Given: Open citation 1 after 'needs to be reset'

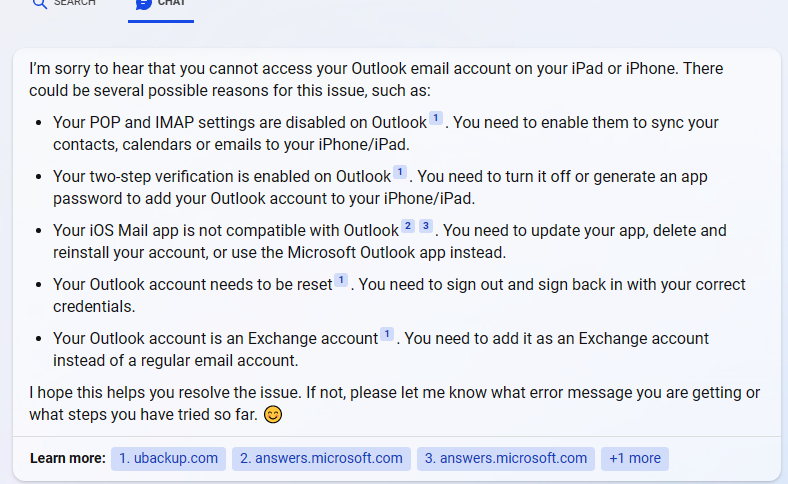Looking at the screenshot, I should tap(341, 280).
